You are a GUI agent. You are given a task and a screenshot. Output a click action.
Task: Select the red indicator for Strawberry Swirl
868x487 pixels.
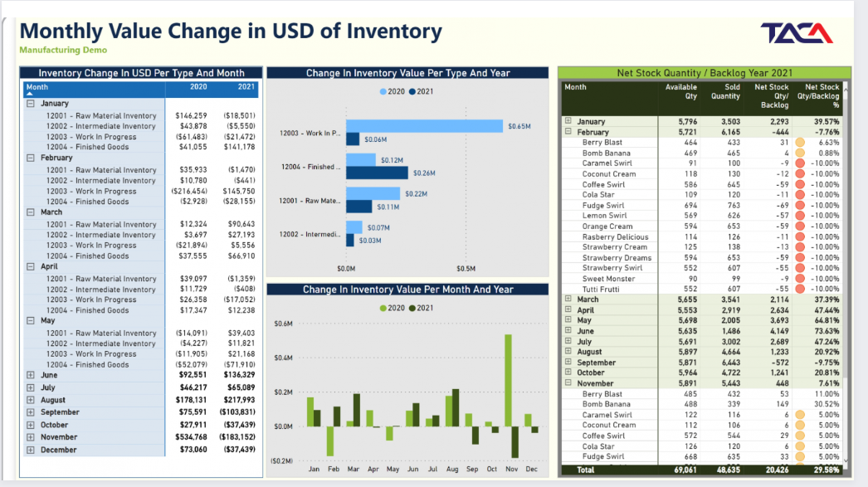800,268
